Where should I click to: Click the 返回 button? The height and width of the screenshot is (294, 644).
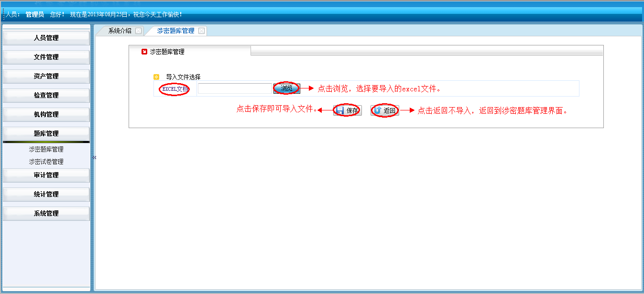click(385, 110)
